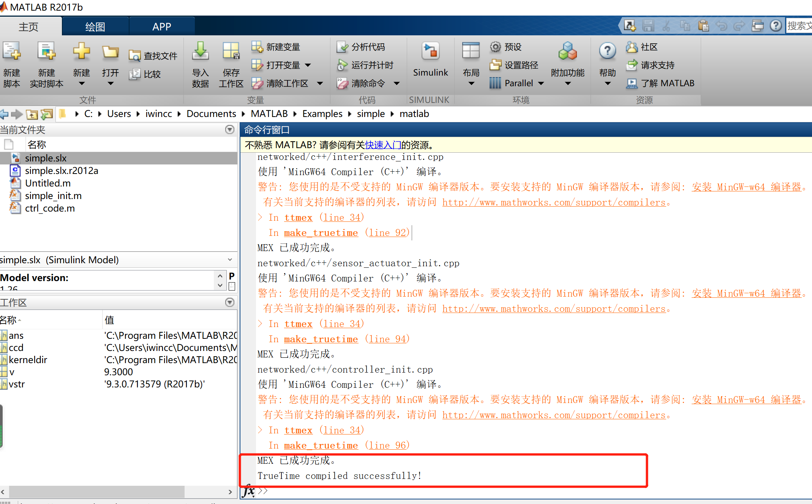Click the back arrow in the address bar

4,114
